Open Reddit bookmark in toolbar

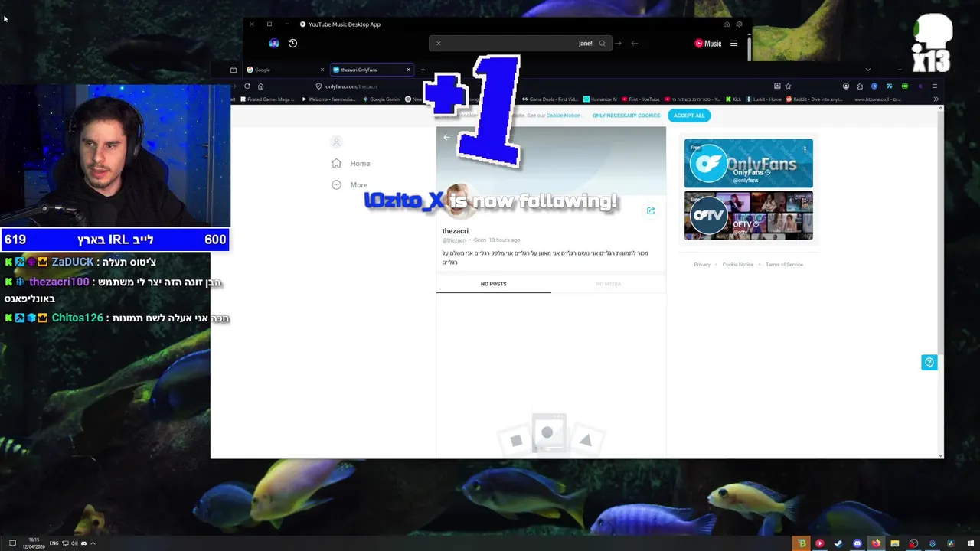[x=814, y=99]
